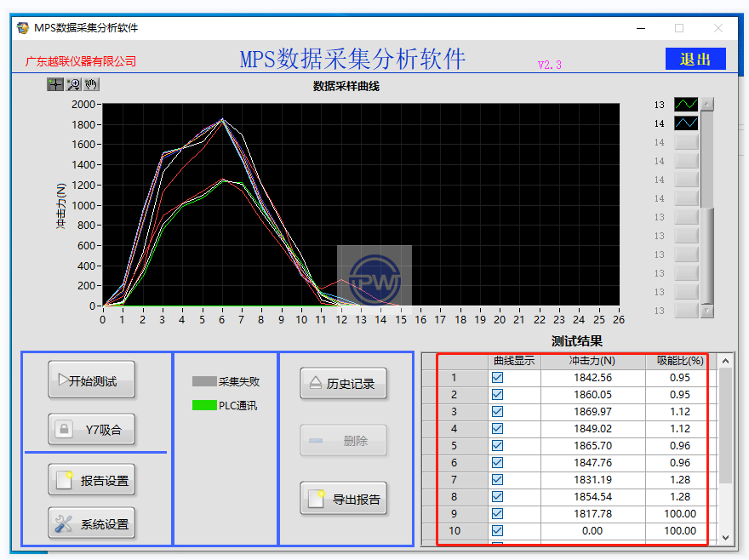Uncheck curve display for row 1
The width and height of the screenshot is (749, 560).
498,378
